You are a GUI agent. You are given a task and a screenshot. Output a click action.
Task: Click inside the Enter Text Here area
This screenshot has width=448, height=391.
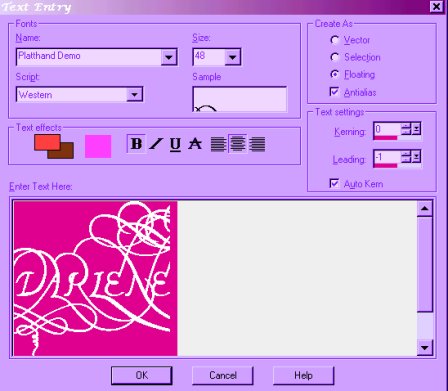pyautogui.click(x=215, y=278)
